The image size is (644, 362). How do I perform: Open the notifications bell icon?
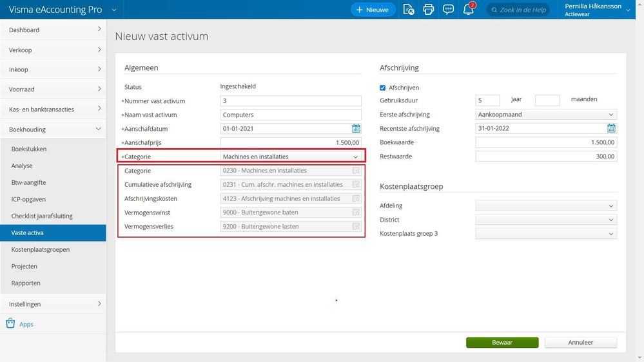pyautogui.click(x=469, y=9)
